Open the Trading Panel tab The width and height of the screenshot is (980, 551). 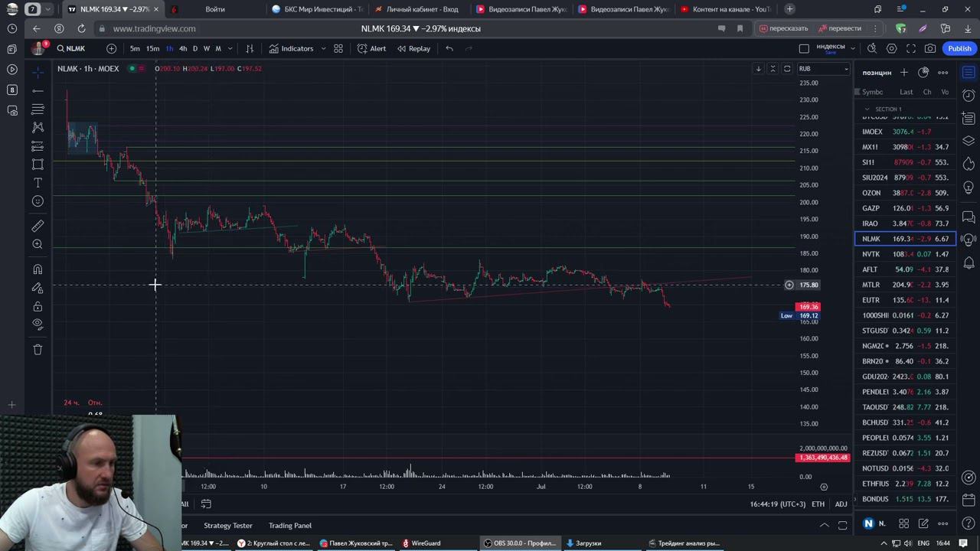(x=289, y=526)
